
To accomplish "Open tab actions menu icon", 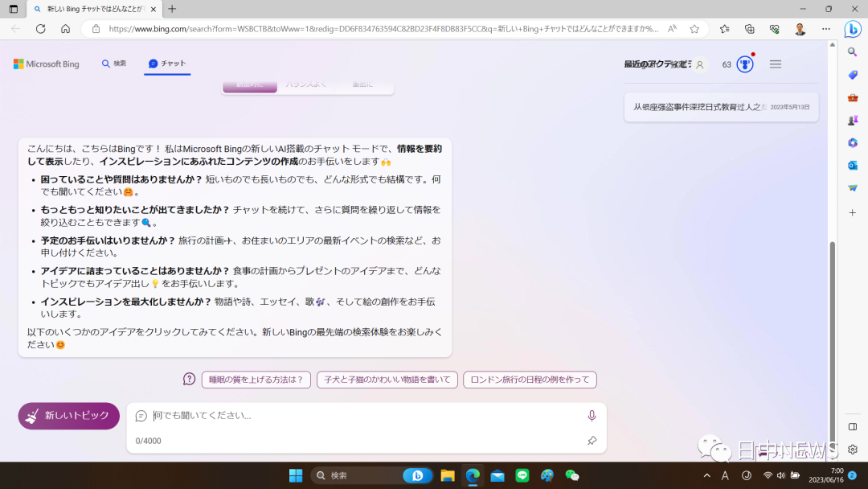I will click(x=14, y=9).
